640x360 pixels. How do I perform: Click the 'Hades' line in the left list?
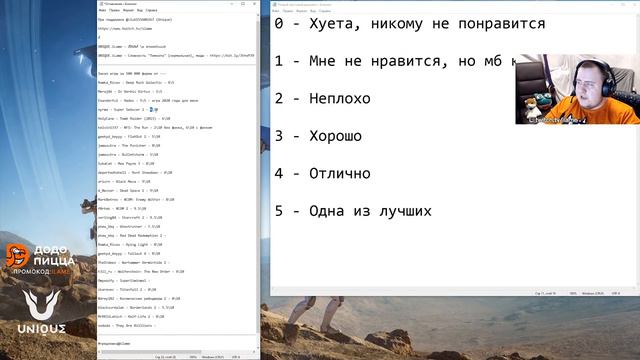(x=148, y=100)
